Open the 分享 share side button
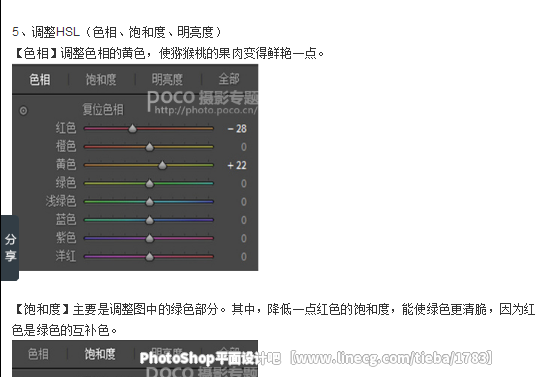This screenshot has height=377, width=548. click(10, 248)
